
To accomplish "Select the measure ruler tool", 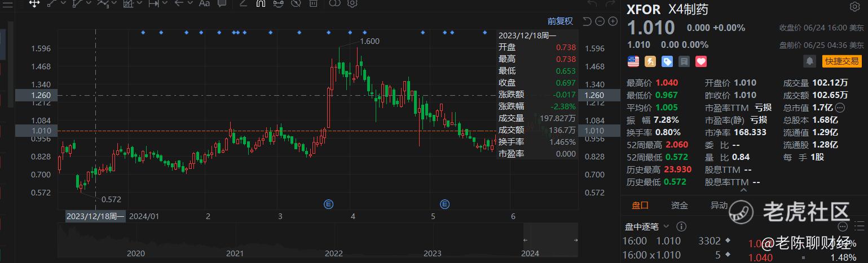I will click(x=128, y=3).
